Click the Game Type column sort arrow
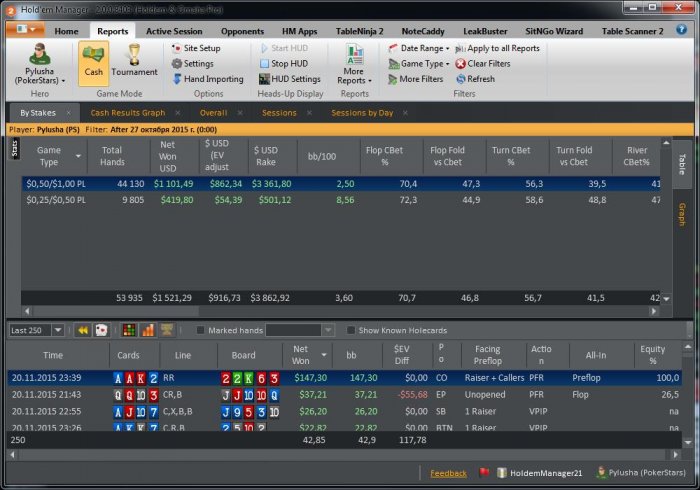The height and width of the screenshot is (490, 700). coord(79,156)
